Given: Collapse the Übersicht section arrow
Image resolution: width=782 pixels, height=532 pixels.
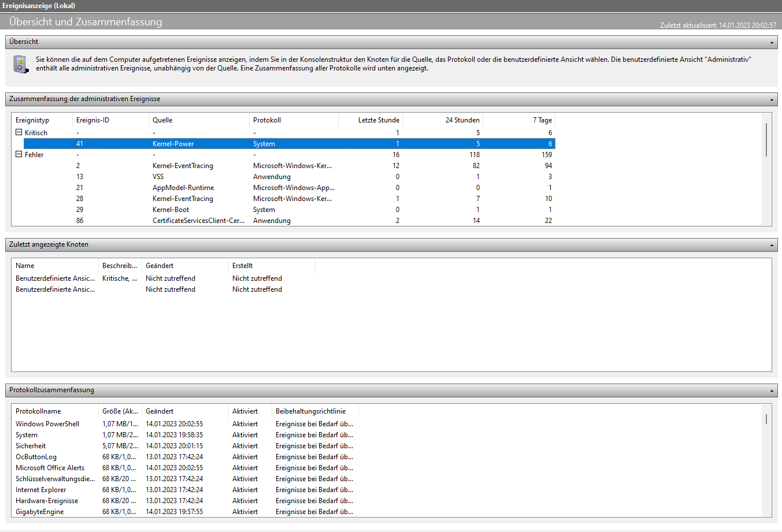Looking at the screenshot, I should coord(772,42).
